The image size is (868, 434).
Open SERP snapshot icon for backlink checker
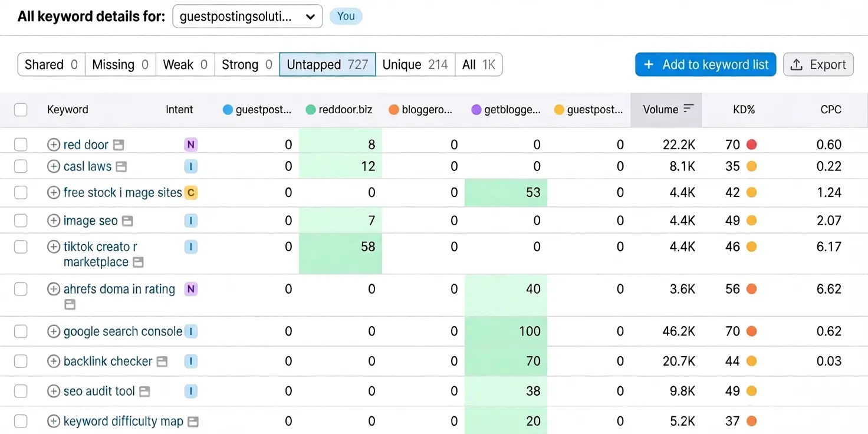pos(162,361)
